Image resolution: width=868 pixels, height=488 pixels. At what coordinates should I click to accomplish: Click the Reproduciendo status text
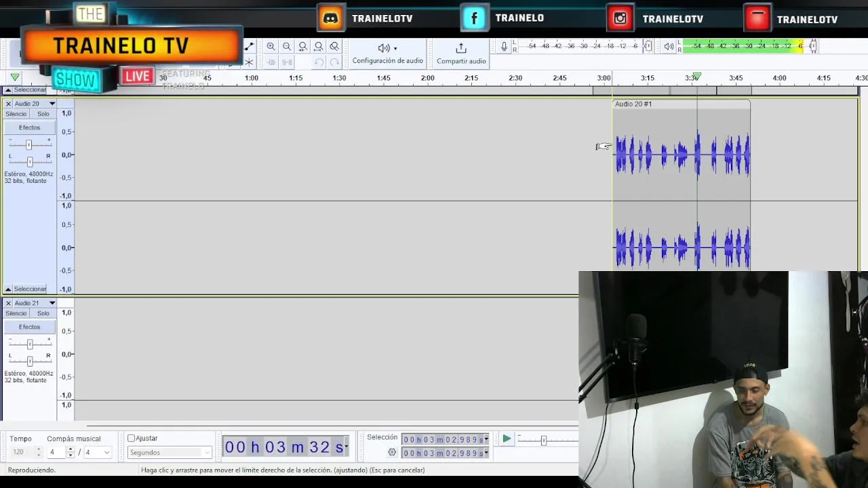(x=32, y=470)
